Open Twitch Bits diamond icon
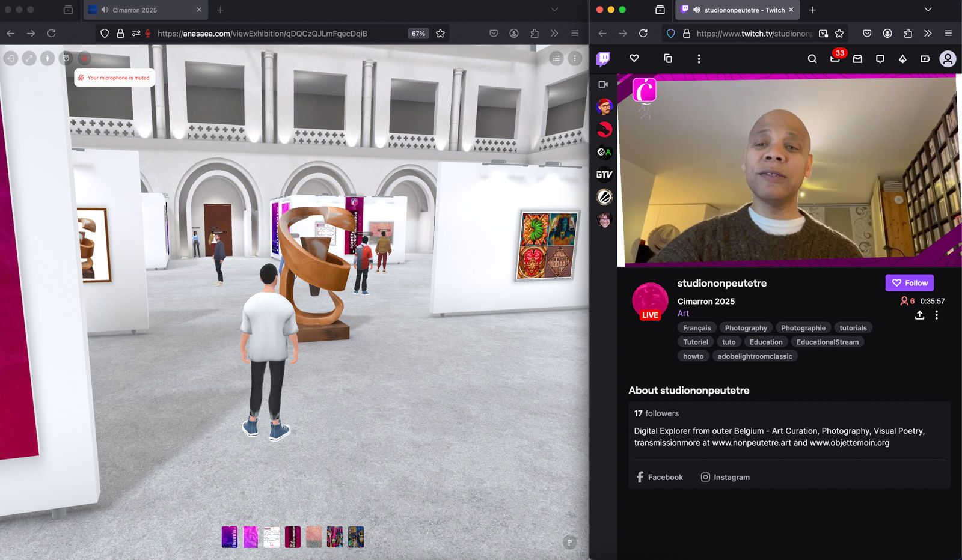Viewport: 962px width, 560px height. pyautogui.click(x=902, y=58)
